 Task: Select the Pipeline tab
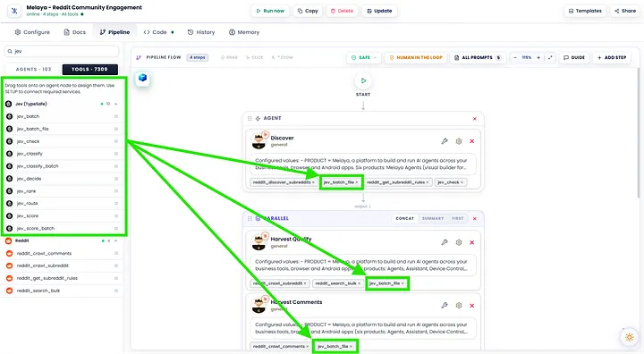114,32
